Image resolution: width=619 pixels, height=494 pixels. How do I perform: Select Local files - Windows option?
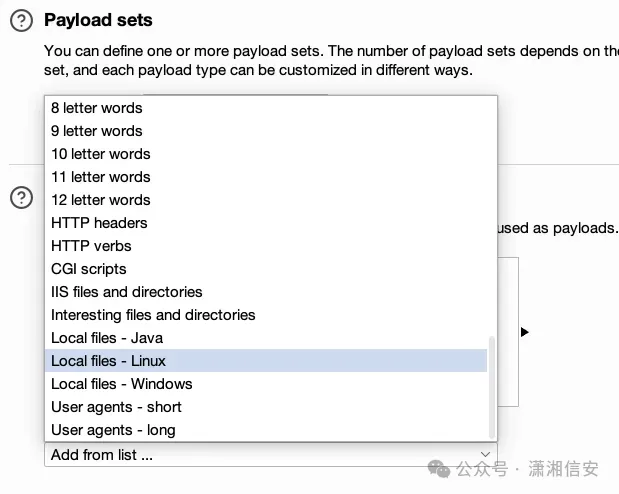[122, 384]
